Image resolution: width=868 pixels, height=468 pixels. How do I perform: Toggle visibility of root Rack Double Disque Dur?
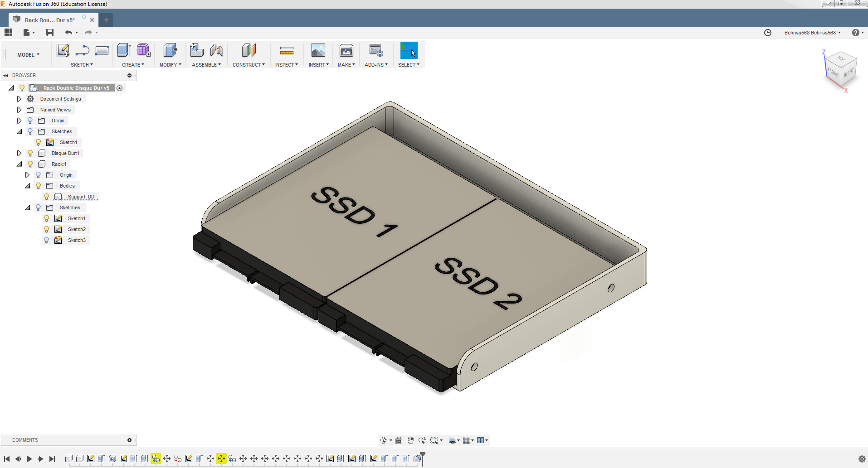pyautogui.click(x=22, y=88)
